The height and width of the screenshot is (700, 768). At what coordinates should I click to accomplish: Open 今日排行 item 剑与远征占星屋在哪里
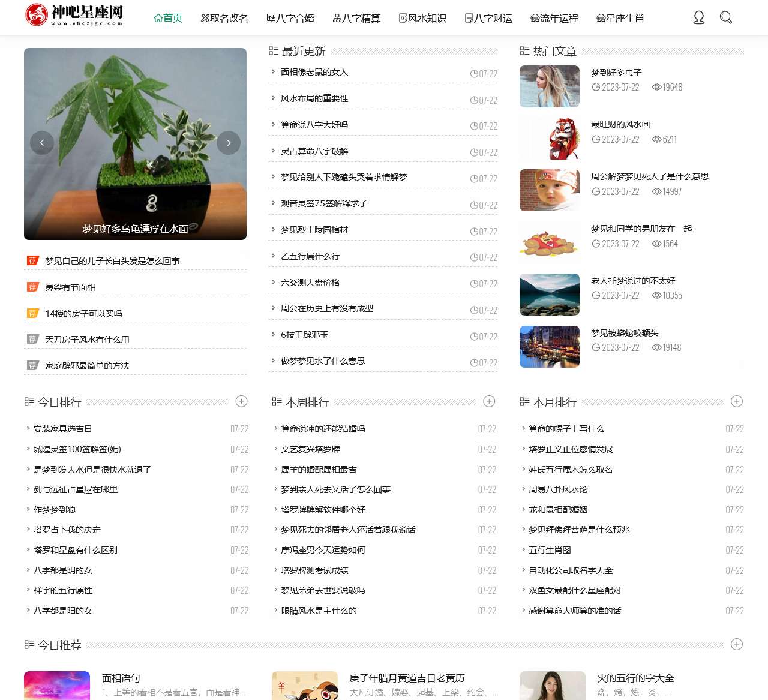(x=76, y=489)
